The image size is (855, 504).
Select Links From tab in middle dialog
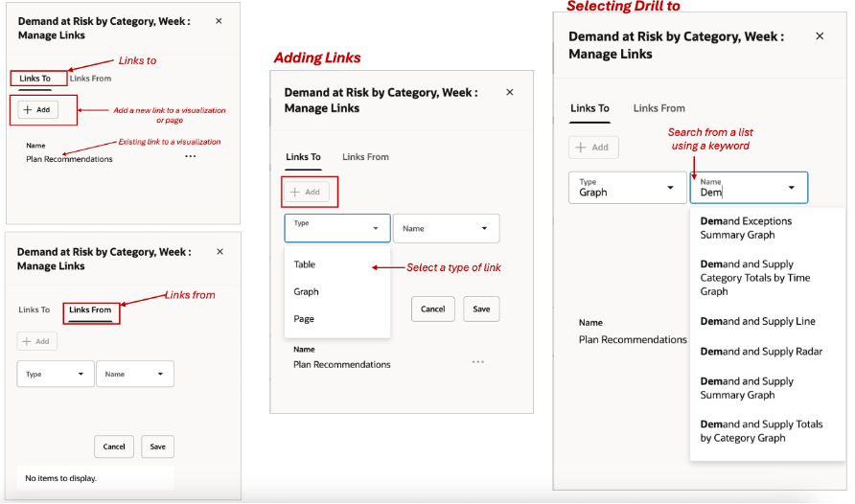point(365,157)
